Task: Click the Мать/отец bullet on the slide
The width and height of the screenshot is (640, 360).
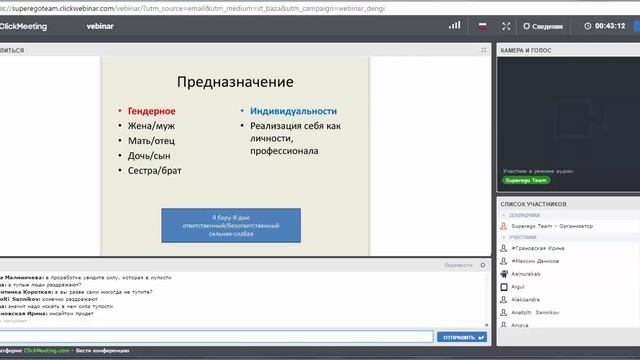Action: pyautogui.click(x=151, y=141)
